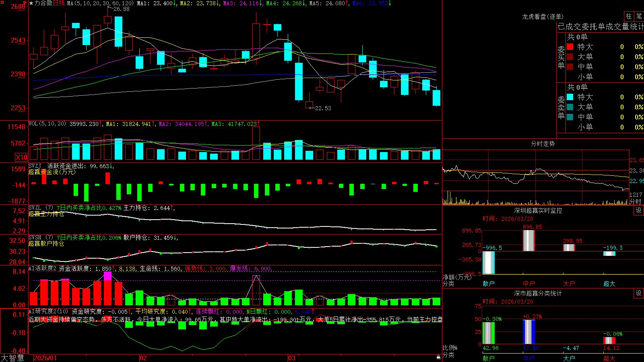Click the teal 大单 swatch under 委卖单

pyautogui.click(x=570, y=107)
